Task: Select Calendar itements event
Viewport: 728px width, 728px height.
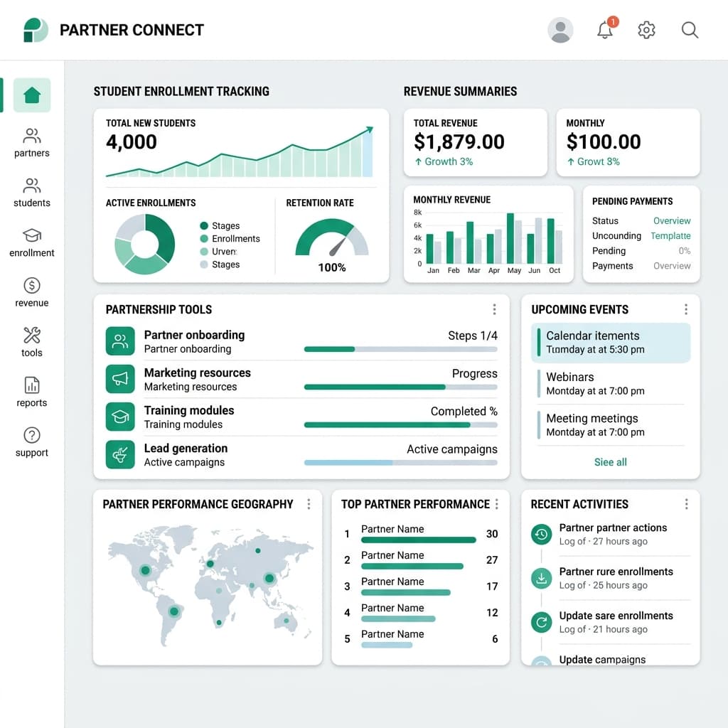Action: click(611, 343)
